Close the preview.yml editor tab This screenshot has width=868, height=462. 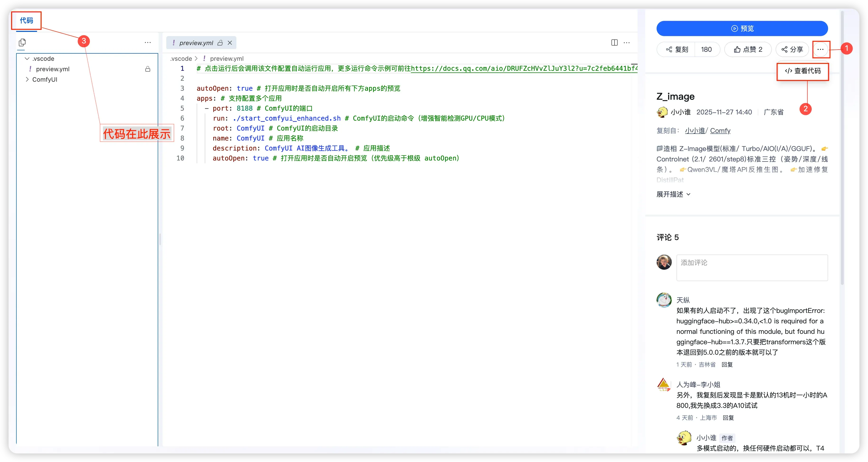pyautogui.click(x=230, y=43)
